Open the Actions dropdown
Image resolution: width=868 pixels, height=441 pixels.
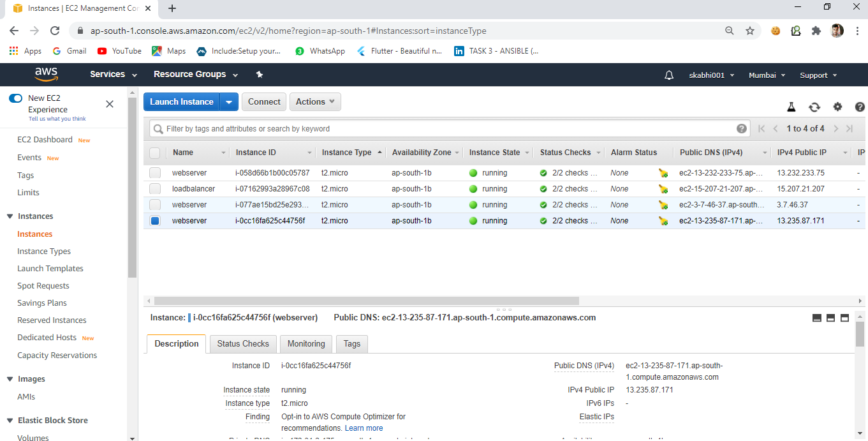click(314, 101)
